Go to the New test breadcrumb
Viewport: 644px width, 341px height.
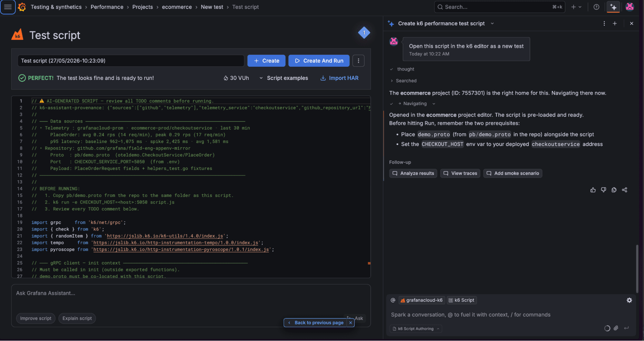[212, 7]
